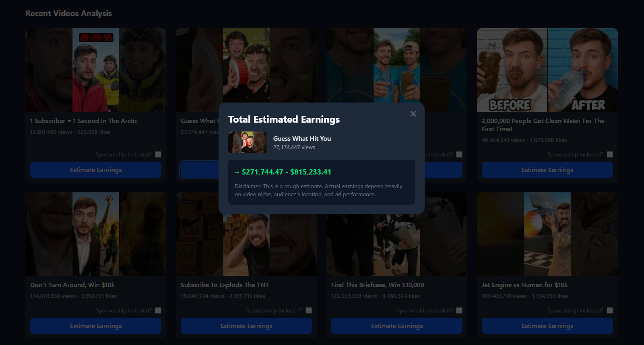Click the title 'Subscribe To Explode The TNT'
The image size is (644, 345).
pos(225,285)
